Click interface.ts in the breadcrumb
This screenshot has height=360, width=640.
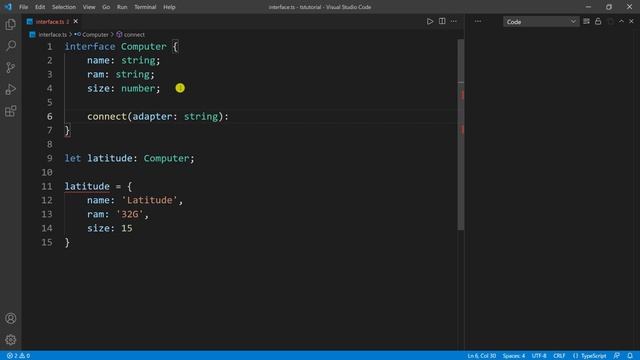pos(52,35)
